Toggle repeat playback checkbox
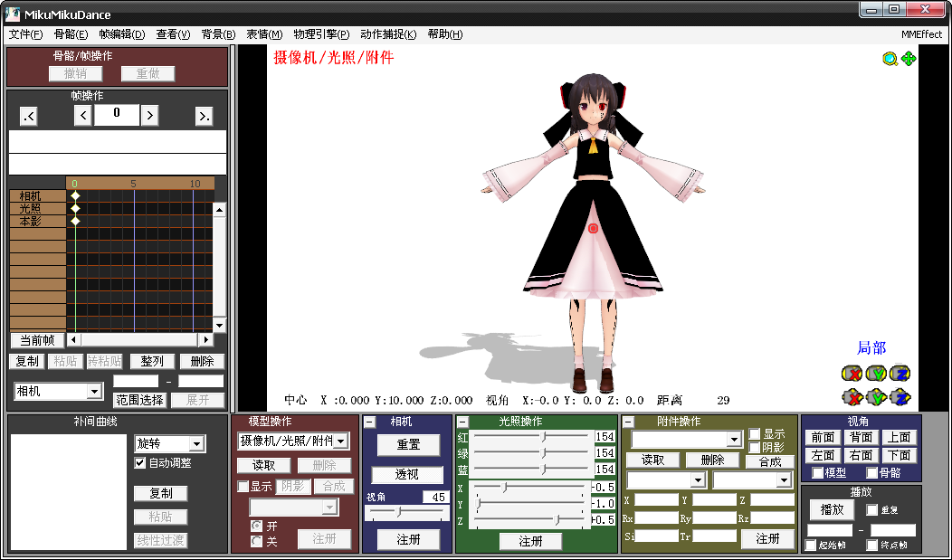 coord(871,509)
